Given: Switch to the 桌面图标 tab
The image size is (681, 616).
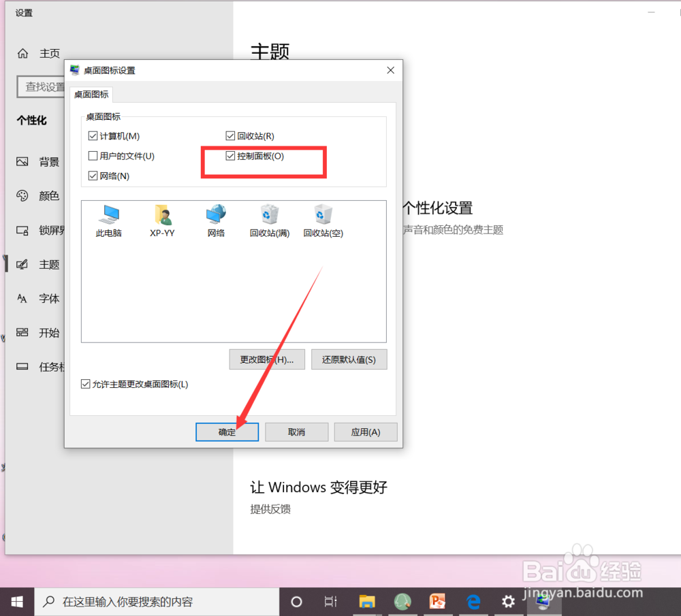Looking at the screenshot, I should coord(91,94).
